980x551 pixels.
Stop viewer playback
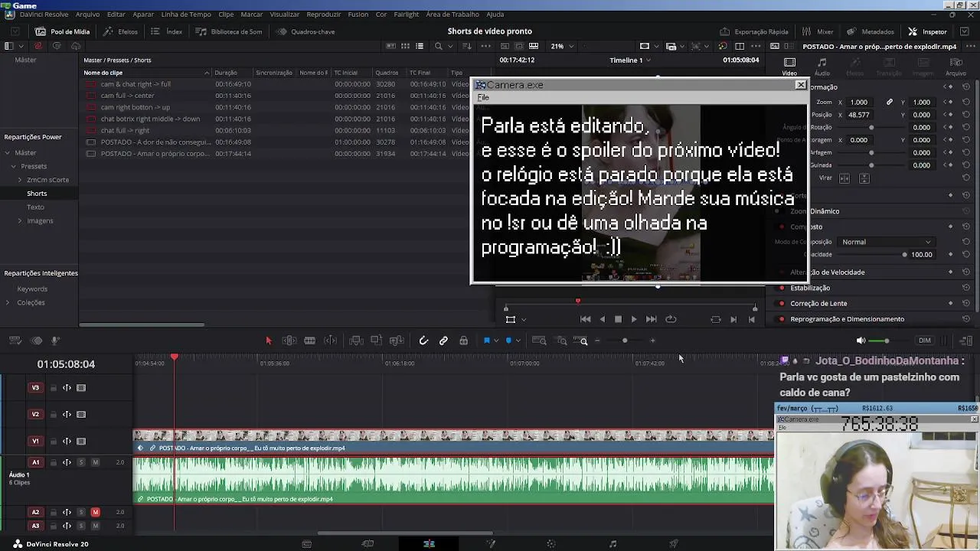(x=619, y=319)
